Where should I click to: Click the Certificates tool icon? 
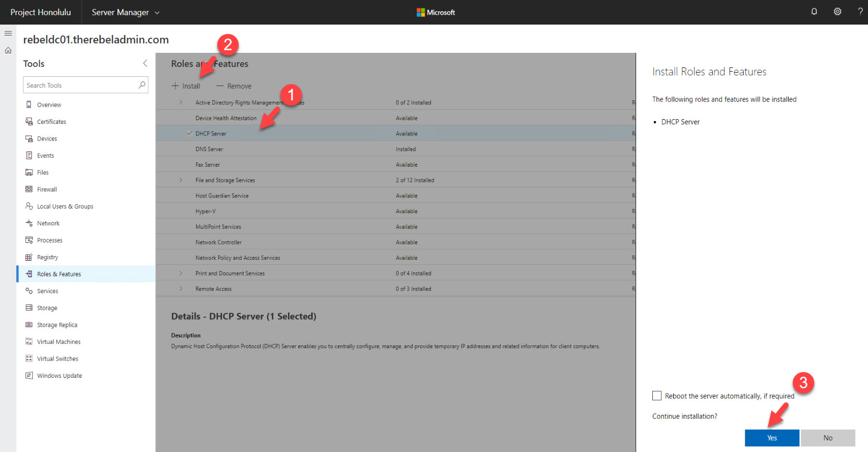[29, 121]
